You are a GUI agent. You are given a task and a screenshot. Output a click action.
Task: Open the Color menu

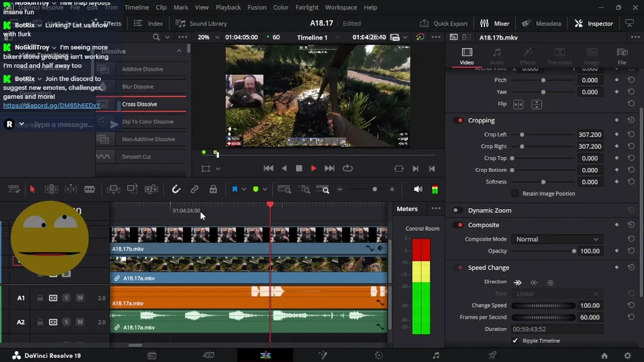pyautogui.click(x=281, y=8)
